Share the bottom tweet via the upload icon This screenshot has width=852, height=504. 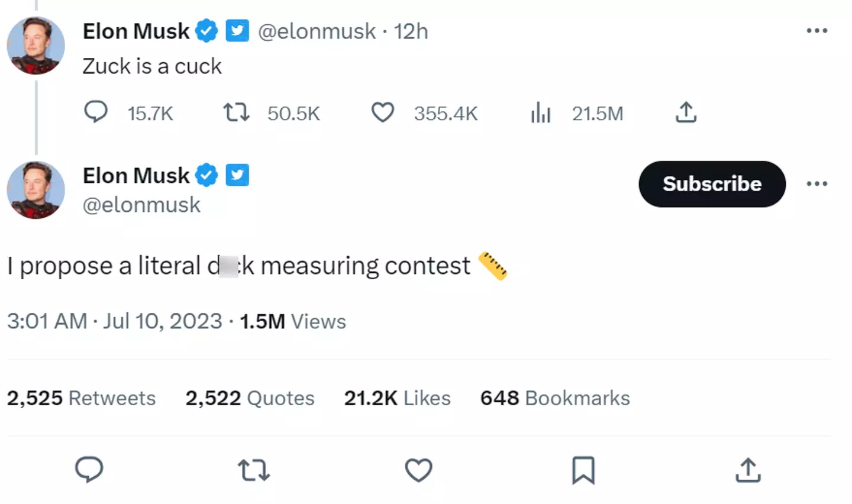[x=748, y=470]
